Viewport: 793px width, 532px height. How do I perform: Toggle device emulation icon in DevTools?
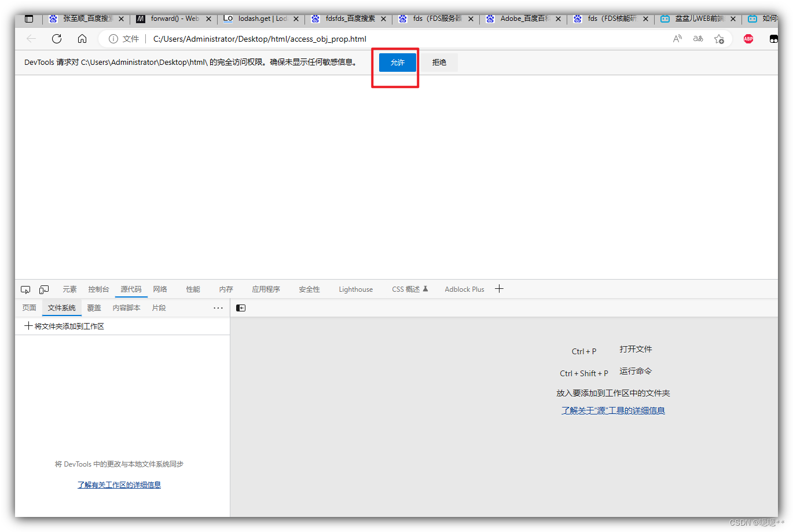44,289
